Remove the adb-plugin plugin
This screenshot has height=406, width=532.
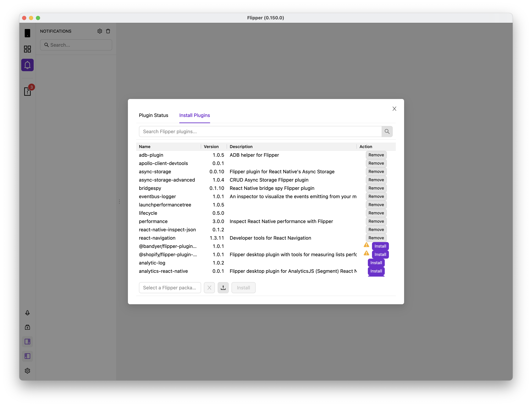pos(376,155)
